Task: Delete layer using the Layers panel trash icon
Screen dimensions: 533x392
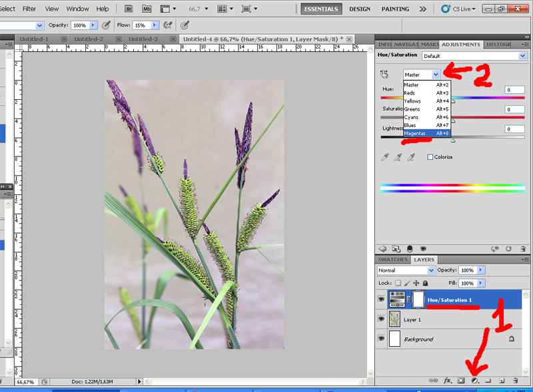Action: 516,380
